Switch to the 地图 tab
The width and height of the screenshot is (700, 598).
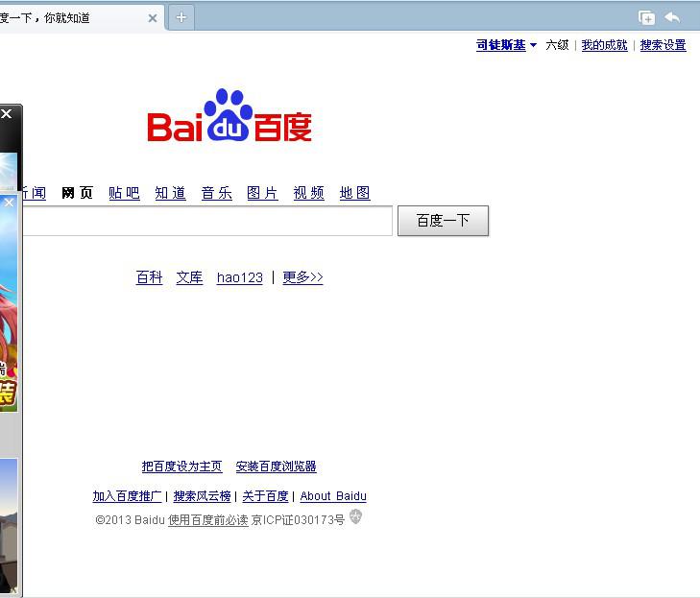pos(355,193)
